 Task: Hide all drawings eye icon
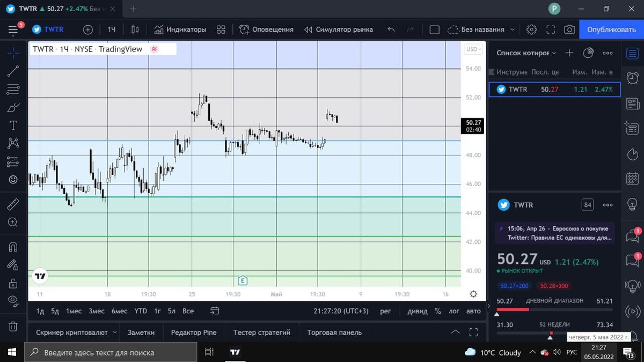pos(13,300)
